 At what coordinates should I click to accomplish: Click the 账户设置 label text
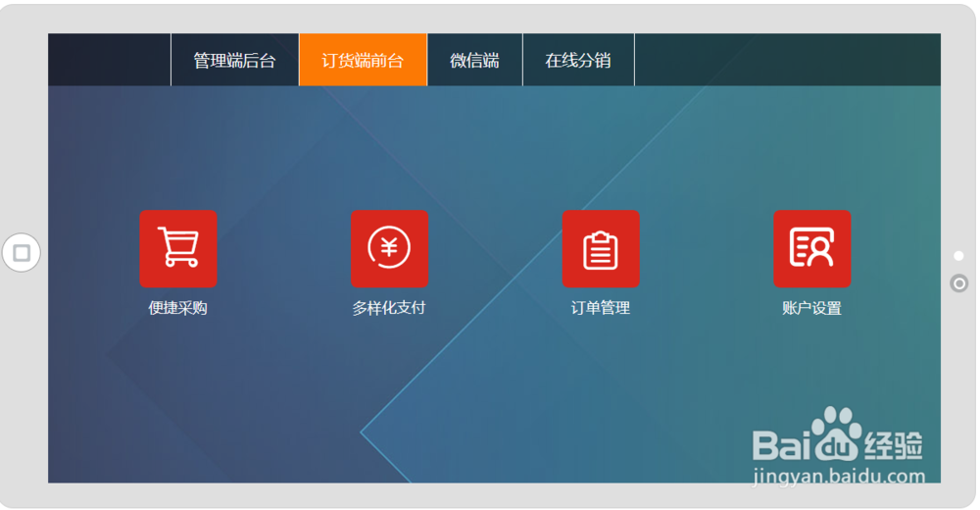tap(811, 308)
